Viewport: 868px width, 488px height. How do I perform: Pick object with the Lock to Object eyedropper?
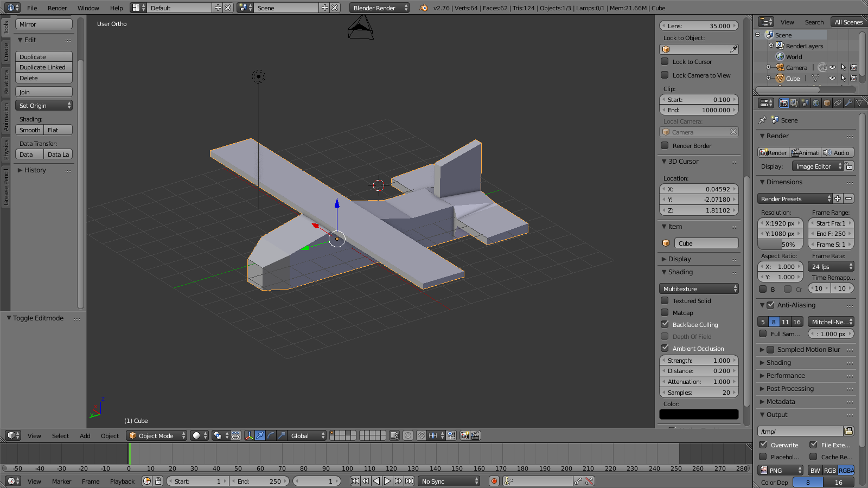733,49
